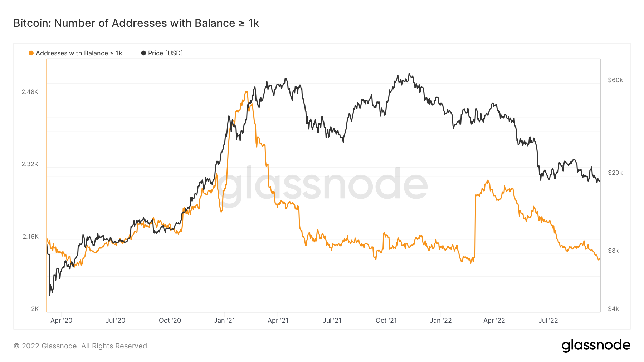The image size is (644, 362).
Task: Select the Jul '20 x-axis label
Action: coord(115,321)
